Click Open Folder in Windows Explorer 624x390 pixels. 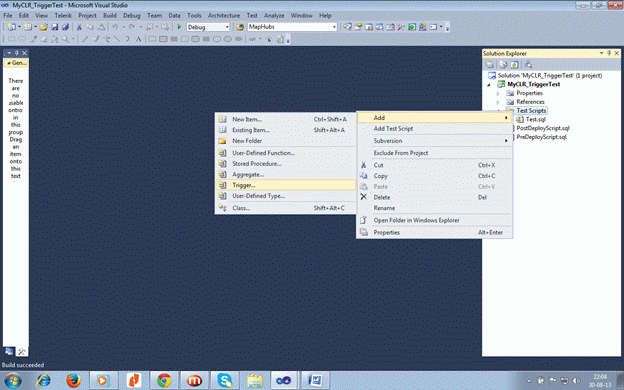click(x=435, y=220)
